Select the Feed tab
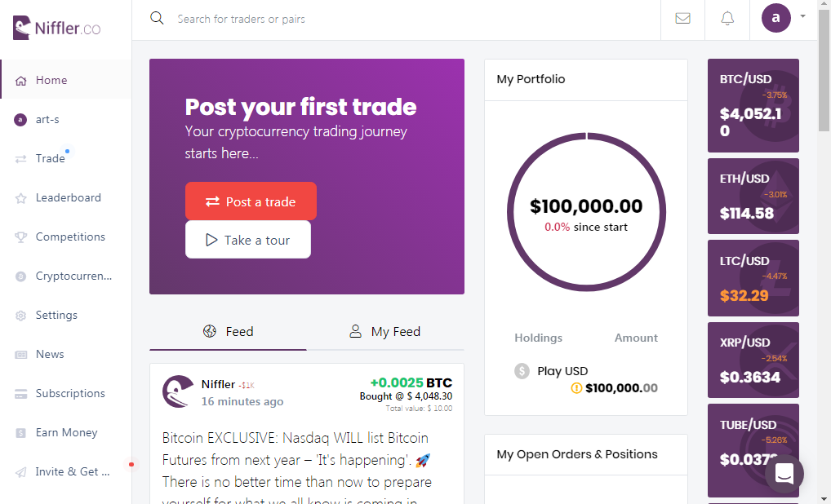Screen dimensions: 831x504 (x=228, y=332)
